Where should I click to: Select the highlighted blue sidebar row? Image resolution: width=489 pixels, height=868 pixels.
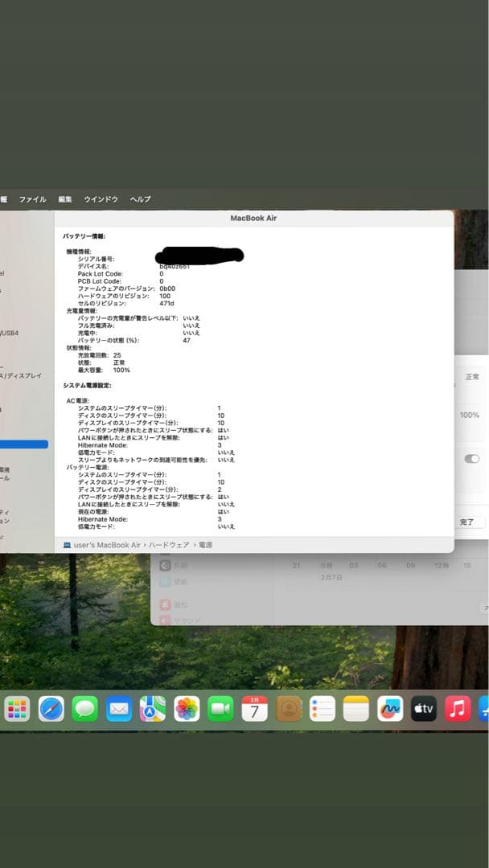pyautogui.click(x=24, y=444)
